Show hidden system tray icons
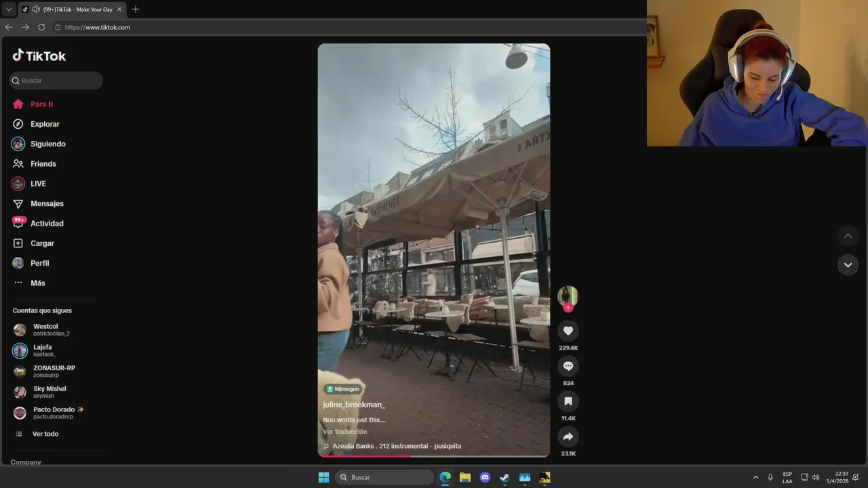This screenshot has height=488, width=868. pyautogui.click(x=755, y=477)
